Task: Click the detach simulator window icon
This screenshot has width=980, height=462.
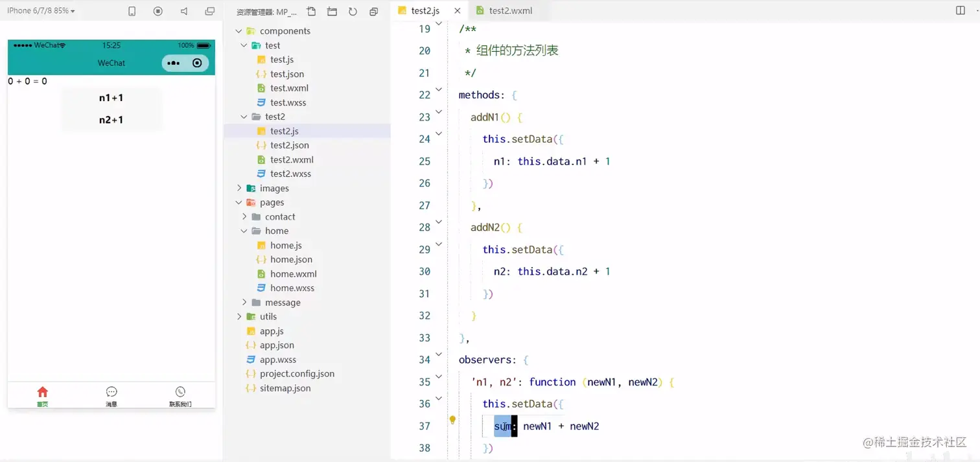Action: (209, 11)
